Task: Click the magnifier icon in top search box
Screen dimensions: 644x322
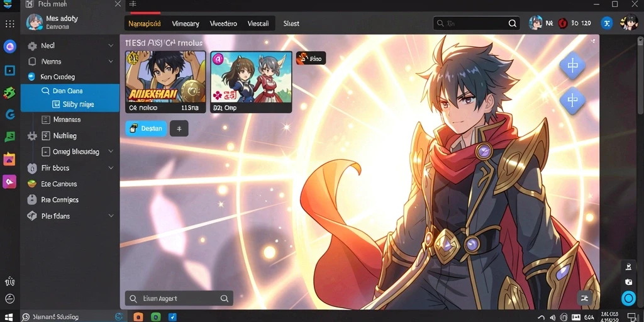Action: 512,23
